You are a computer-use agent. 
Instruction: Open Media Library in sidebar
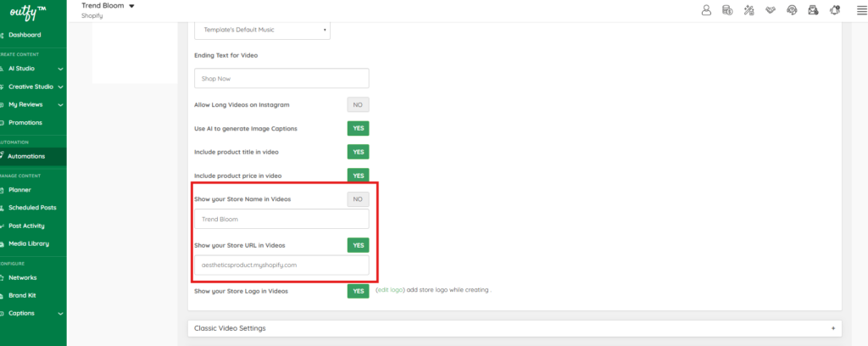pos(29,243)
